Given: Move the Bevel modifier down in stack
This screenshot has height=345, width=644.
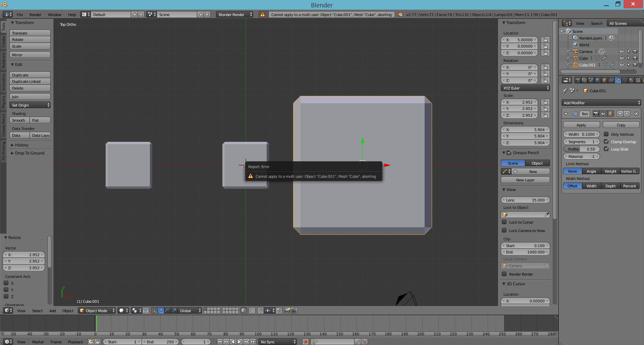Looking at the screenshot, I should pos(627,114).
